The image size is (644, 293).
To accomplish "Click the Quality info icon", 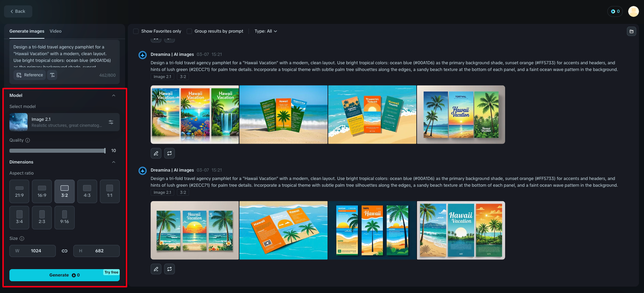I will point(28,140).
